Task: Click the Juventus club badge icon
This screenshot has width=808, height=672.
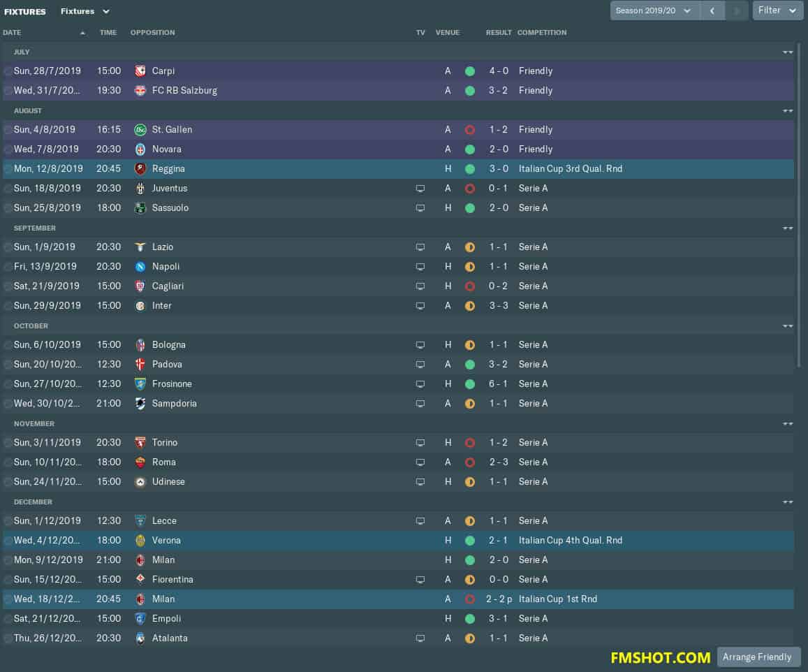Action: point(140,189)
